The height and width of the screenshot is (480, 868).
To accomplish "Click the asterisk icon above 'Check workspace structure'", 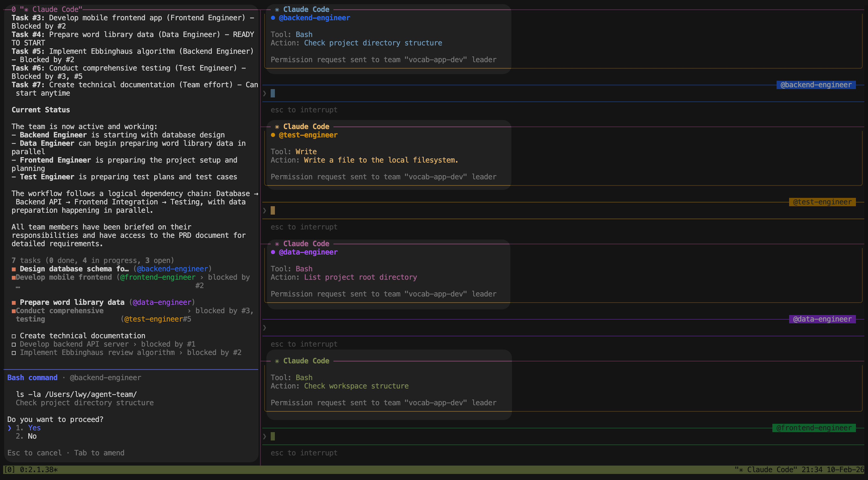I will pos(277,361).
